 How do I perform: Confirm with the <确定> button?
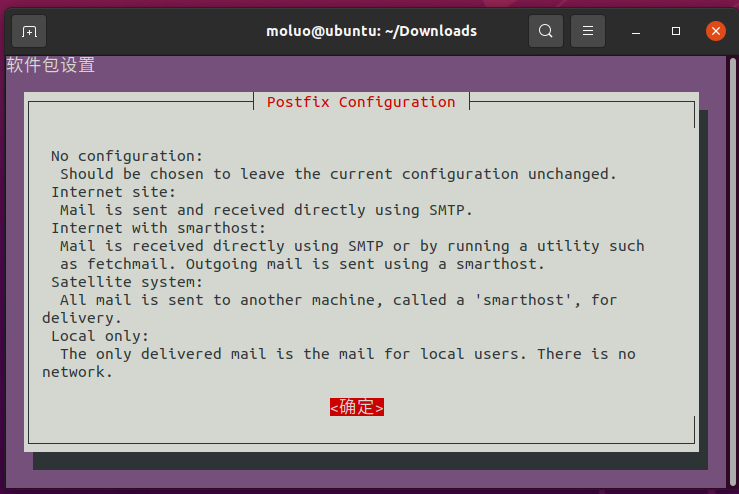tap(357, 407)
